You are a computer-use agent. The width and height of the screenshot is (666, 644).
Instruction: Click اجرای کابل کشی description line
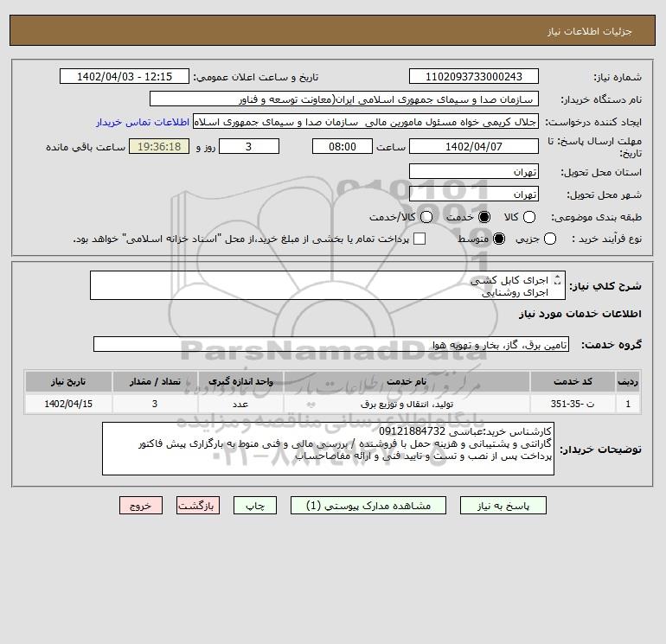(509, 280)
